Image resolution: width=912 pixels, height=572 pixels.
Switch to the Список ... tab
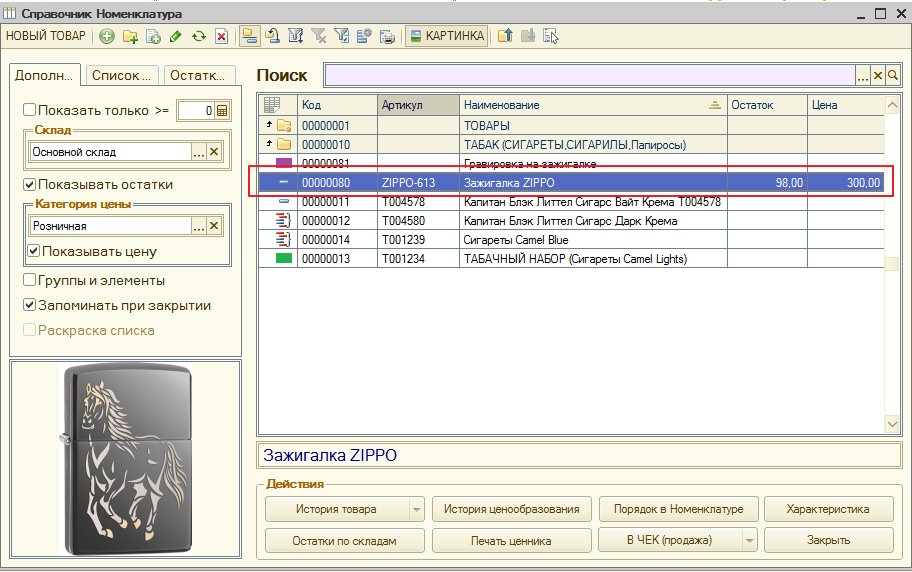(x=122, y=76)
